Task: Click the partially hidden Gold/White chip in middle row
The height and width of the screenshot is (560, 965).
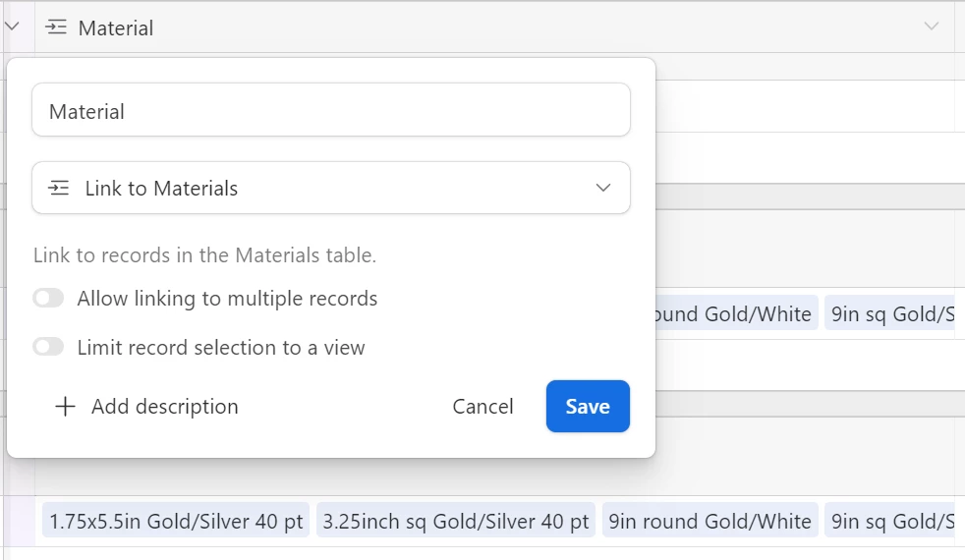Action: (737, 313)
